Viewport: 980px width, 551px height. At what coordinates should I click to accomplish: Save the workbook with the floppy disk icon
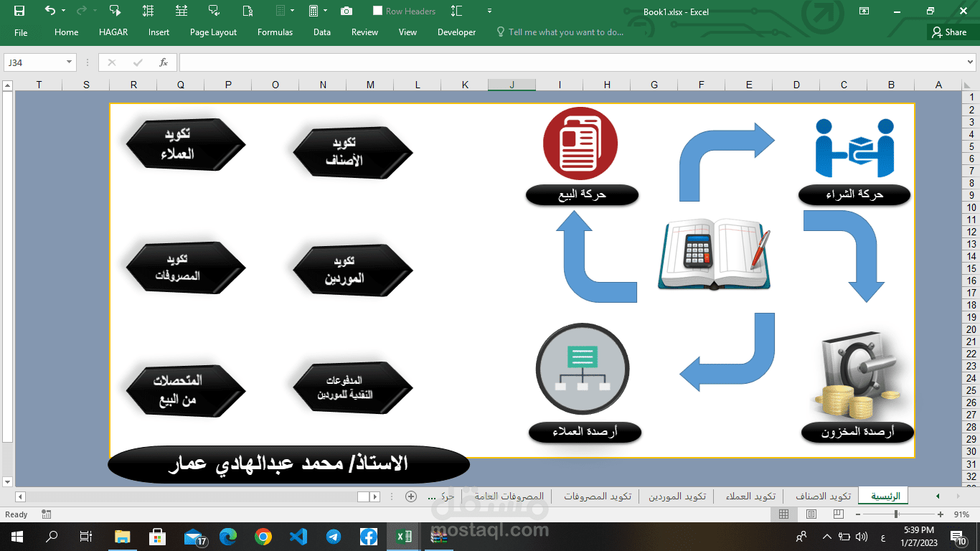19,11
